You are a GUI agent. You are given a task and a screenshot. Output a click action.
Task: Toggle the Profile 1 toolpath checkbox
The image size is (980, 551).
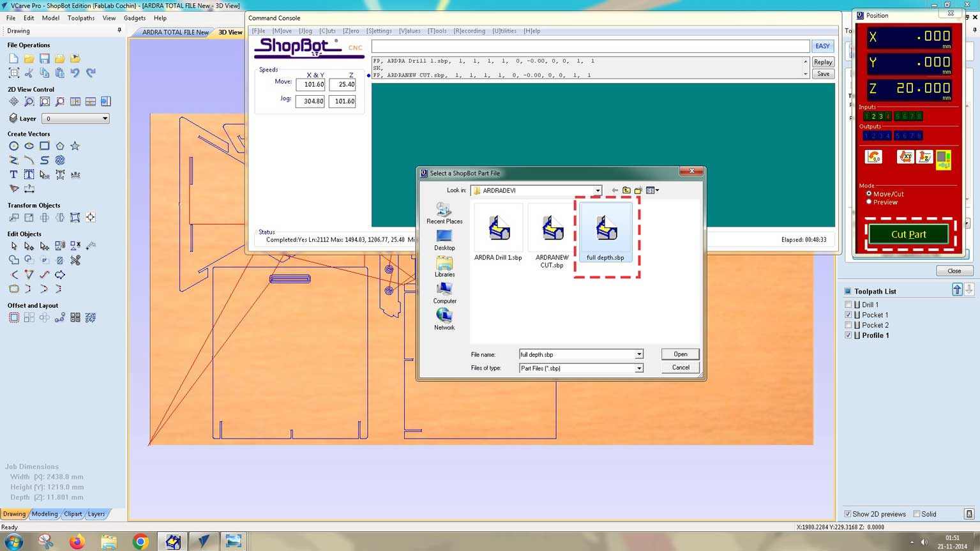pyautogui.click(x=848, y=335)
